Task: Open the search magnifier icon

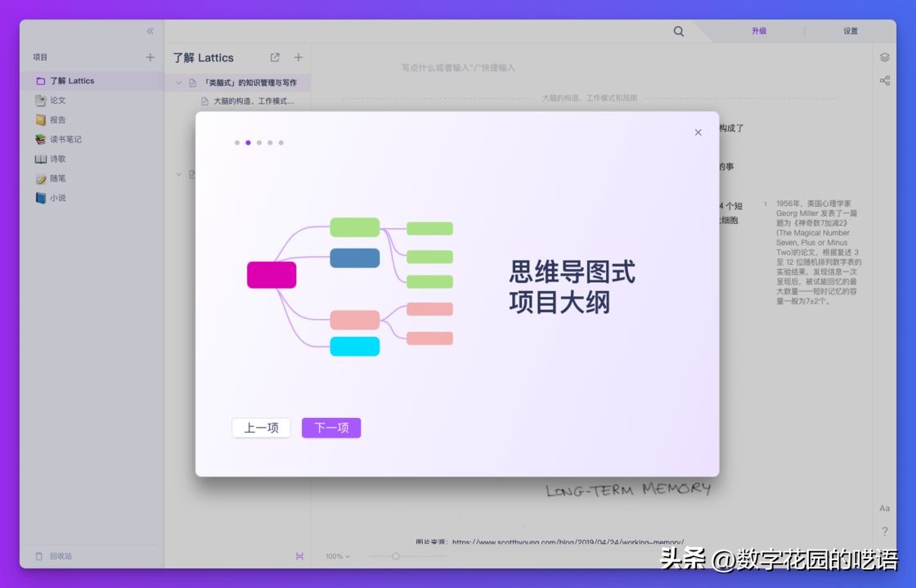Action: (678, 31)
